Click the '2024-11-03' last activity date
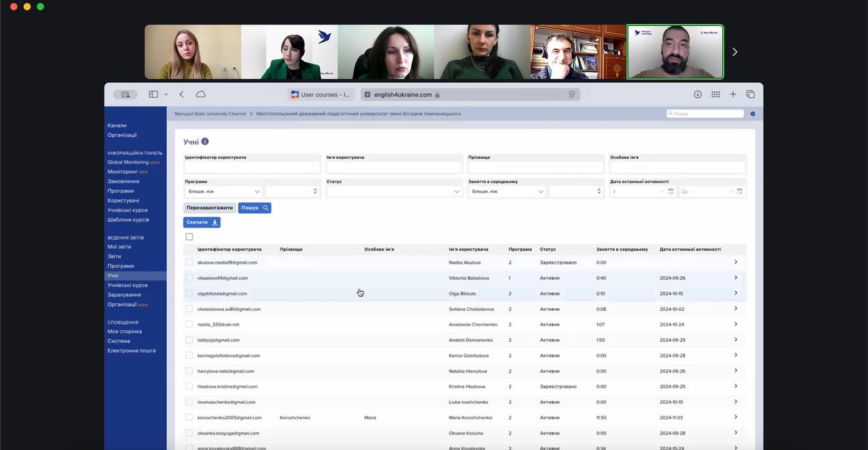 tap(671, 417)
